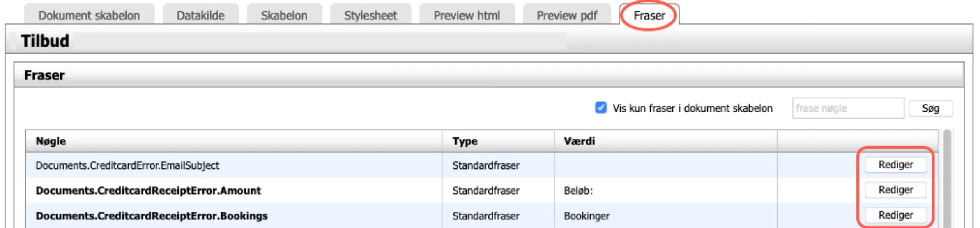Select the Documents.CreditcardReceiptError.Amount row
Viewport: 980px width, 228px height.
point(148,191)
